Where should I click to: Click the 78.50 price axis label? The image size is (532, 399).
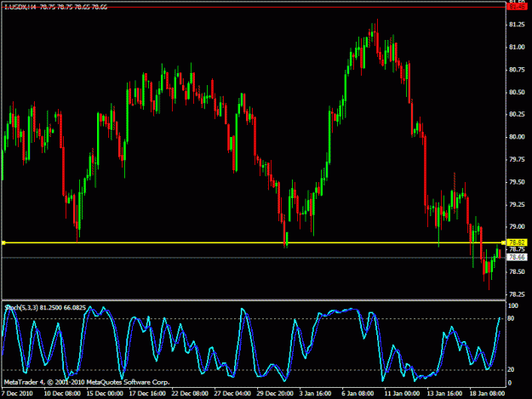517,272
